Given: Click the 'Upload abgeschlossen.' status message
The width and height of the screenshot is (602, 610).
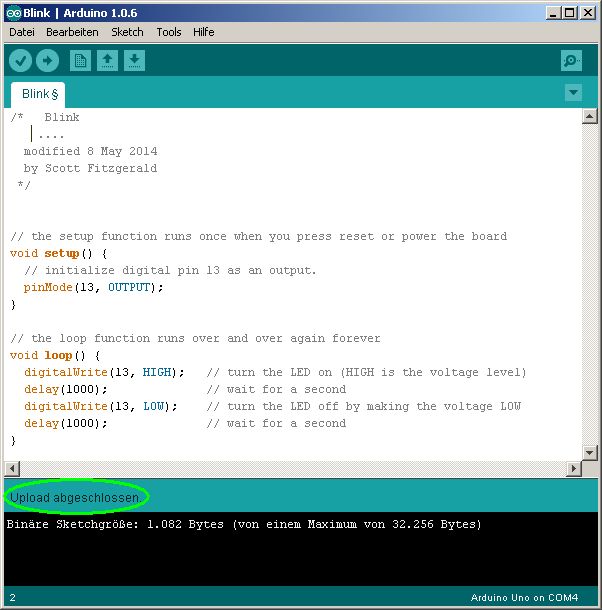Looking at the screenshot, I should [x=74, y=498].
